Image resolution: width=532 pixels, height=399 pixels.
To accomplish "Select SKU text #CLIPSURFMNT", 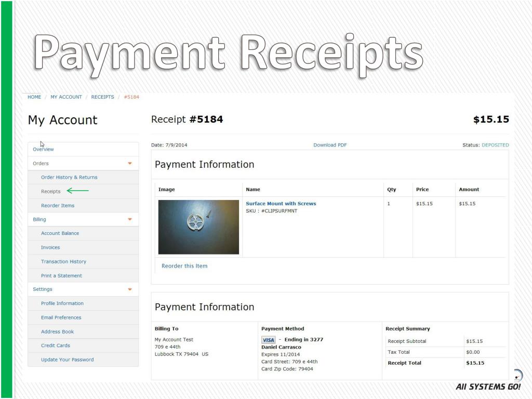I will [279, 211].
